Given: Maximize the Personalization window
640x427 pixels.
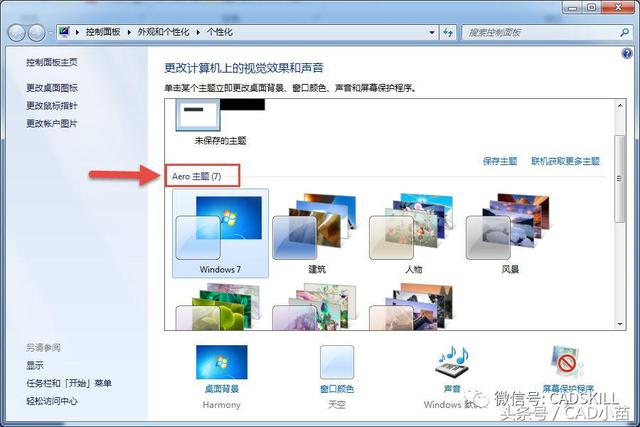Looking at the screenshot, I should (591, 7).
